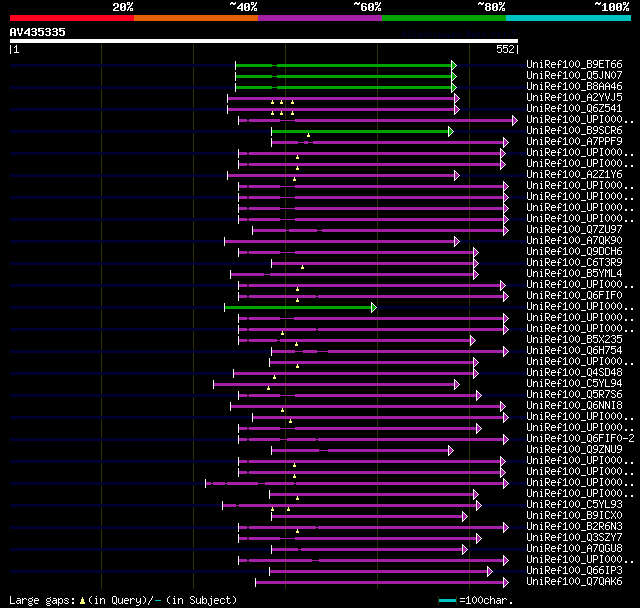Click the arrowhead ending the C5YL94 alignment
This screenshot has width=640, height=608.
pyautogui.click(x=457, y=385)
